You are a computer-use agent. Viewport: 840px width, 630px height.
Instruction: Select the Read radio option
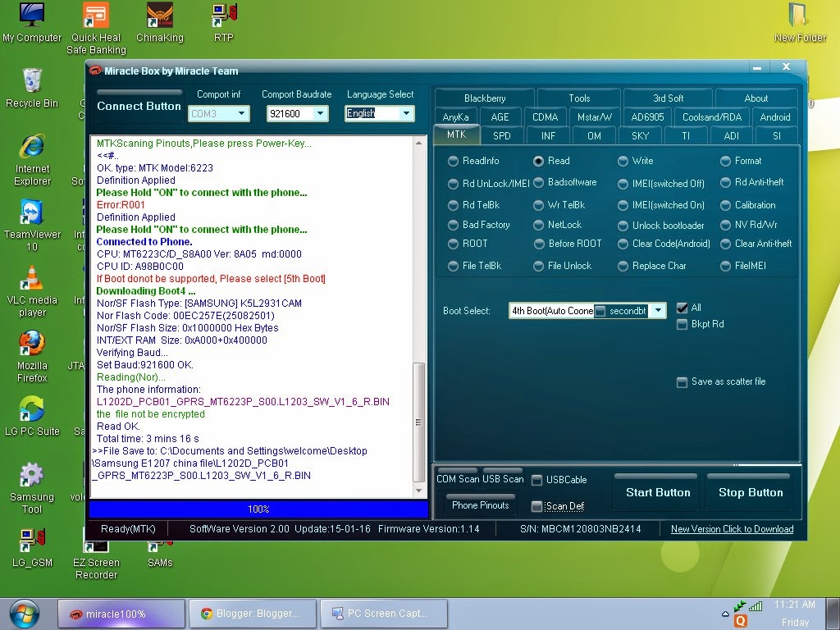538,161
